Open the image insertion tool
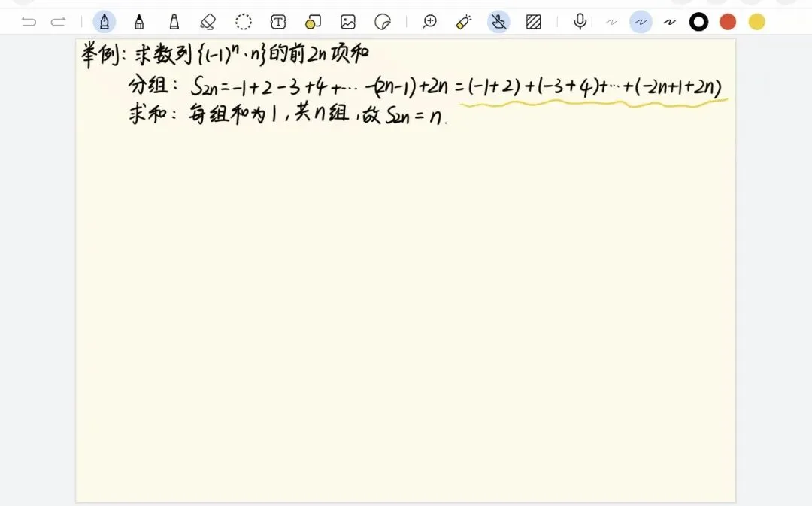This screenshot has height=506, width=812. click(x=347, y=21)
